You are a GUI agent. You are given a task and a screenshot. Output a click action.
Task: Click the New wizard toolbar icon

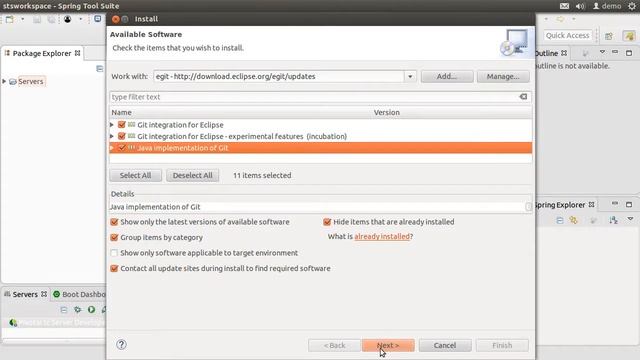9,19
